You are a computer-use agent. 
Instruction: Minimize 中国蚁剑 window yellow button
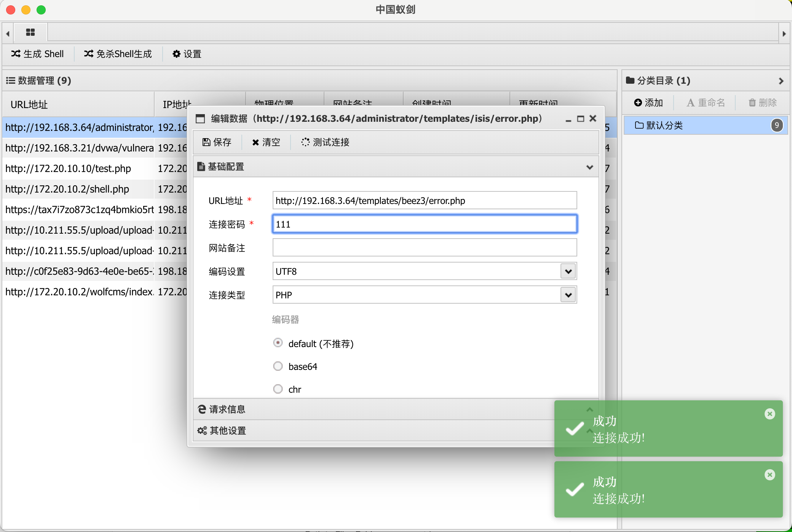click(x=26, y=10)
